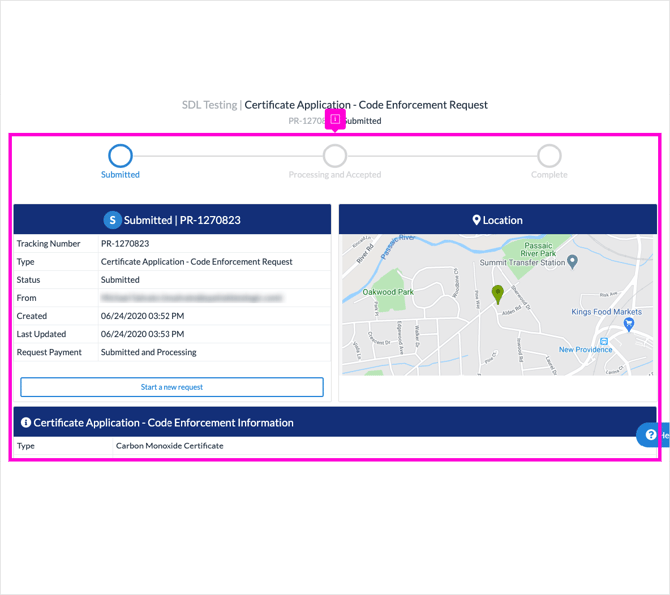This screenshot has width=670, height=595.
Task: Click the Kings Food Markets shopping icon
Action: tap(628, 325)
